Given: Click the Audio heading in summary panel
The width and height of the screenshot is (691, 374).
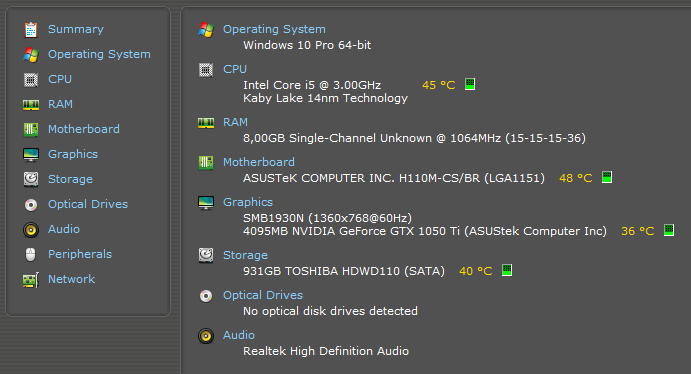Looking at the screenshot, I should (238, 335).
